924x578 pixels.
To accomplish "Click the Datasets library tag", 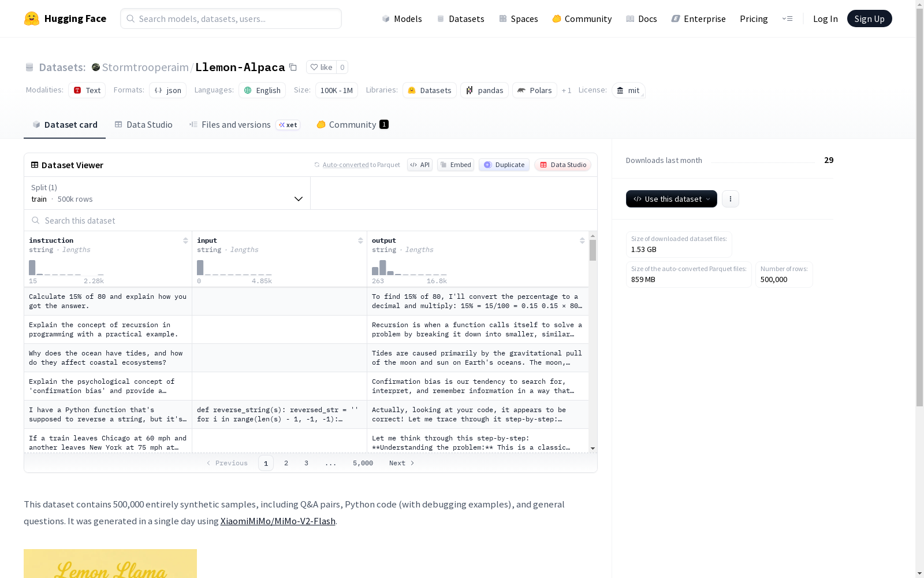I will point(430,90).
